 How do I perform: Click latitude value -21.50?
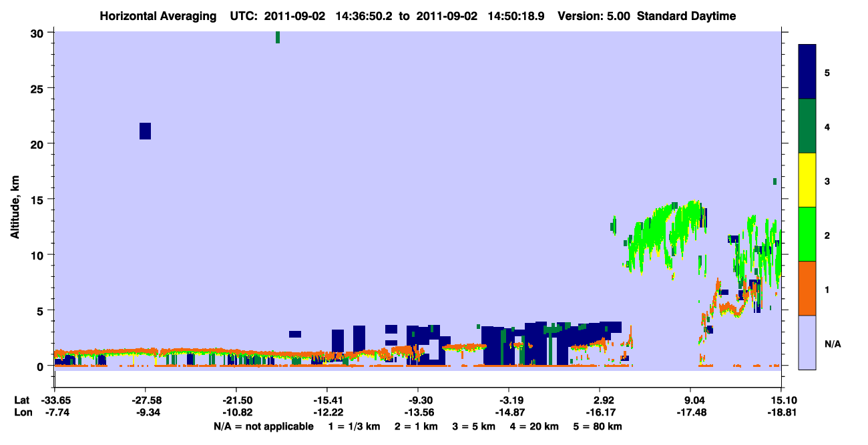coord(236,400)
